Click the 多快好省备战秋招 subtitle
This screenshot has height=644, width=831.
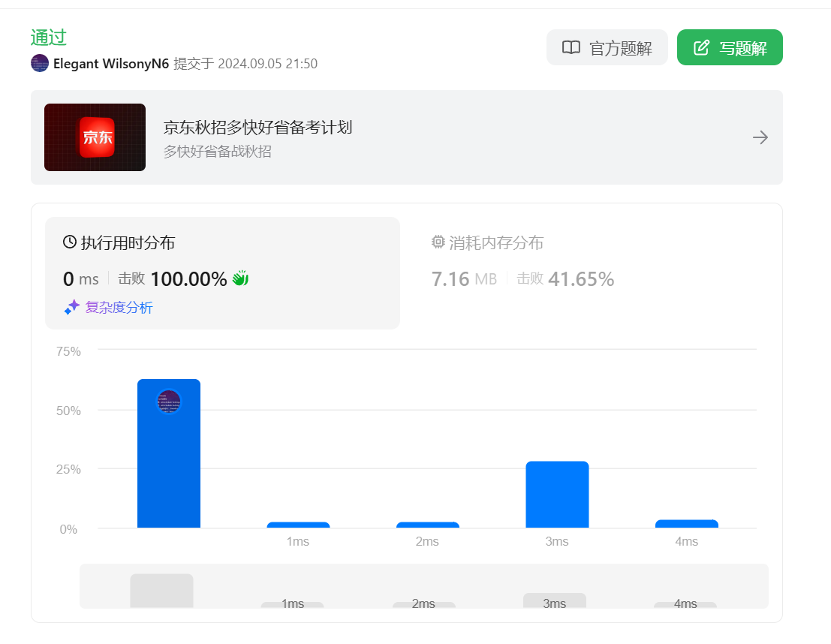pyautogui.click(x=217, y=152)
